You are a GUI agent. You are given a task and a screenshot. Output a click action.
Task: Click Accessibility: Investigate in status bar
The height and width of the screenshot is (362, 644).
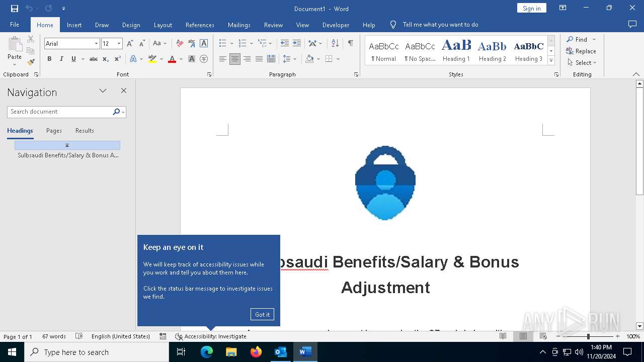[x=211, y=336]
